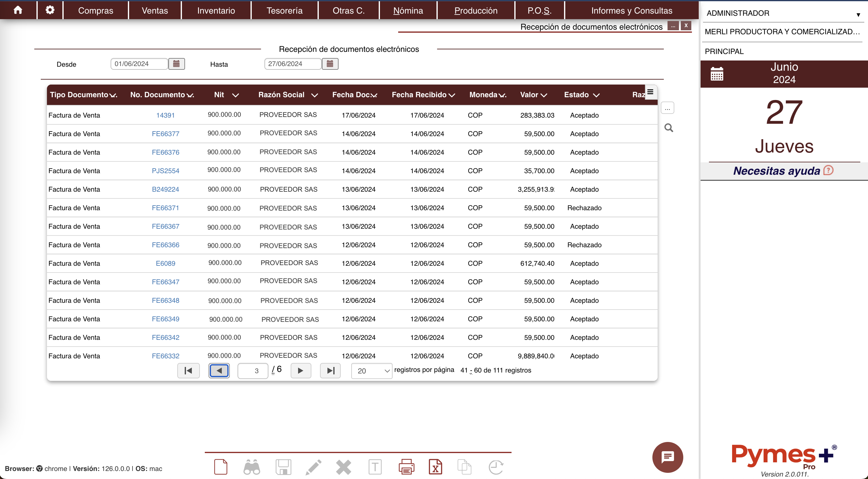Image resolution: width=868 pixels, height=479 pixels.
Task: Click the sidebar calendar icon next to Junio
Action: (717, 74)
